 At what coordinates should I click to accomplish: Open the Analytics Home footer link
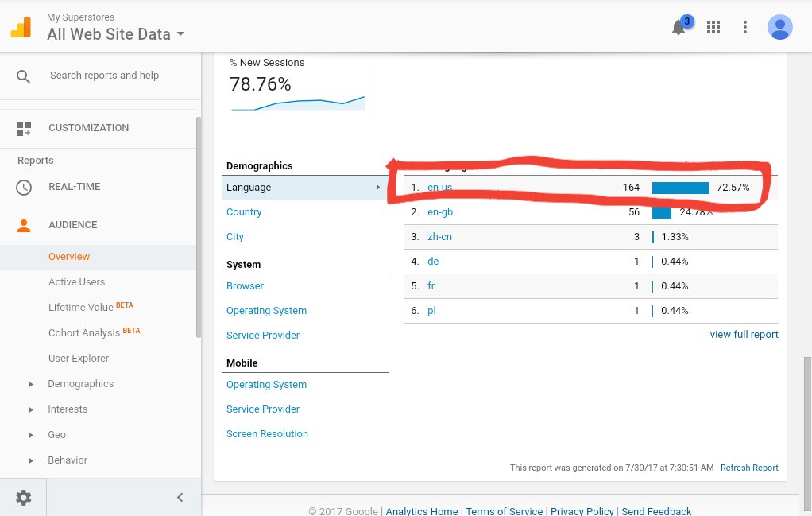422,511
